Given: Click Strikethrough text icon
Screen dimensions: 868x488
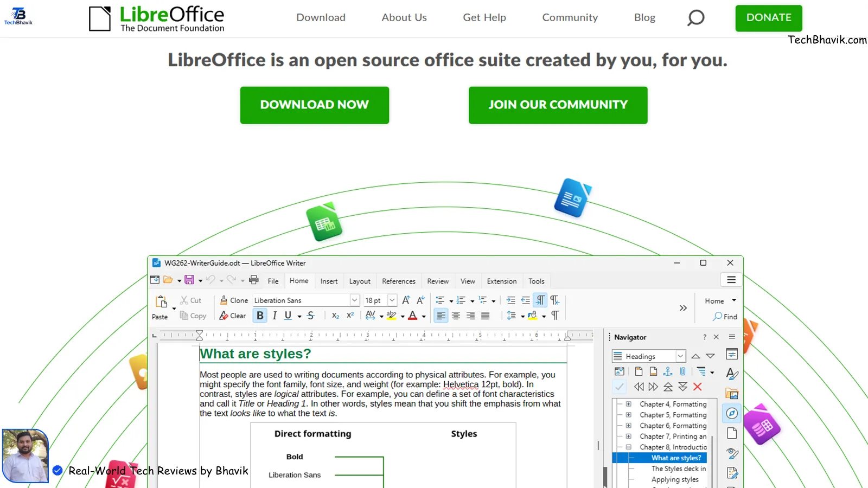Looking at the screenshot, I should [x=310, y=316].
